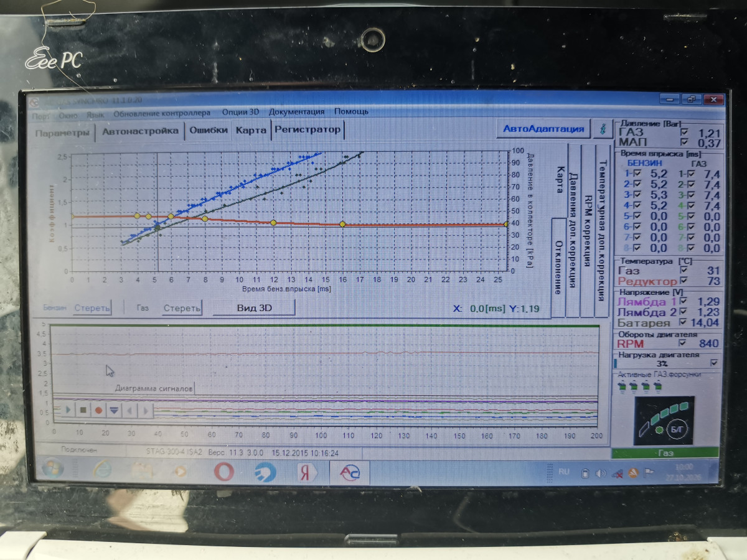Viewport: 747px width, 560px height.
Task: Select yellow map point at 12 ms
Action: click(x=273, y=222)
